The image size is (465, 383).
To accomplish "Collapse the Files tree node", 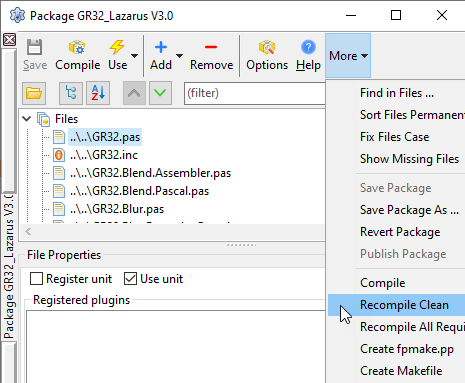I will coord(27,119).
